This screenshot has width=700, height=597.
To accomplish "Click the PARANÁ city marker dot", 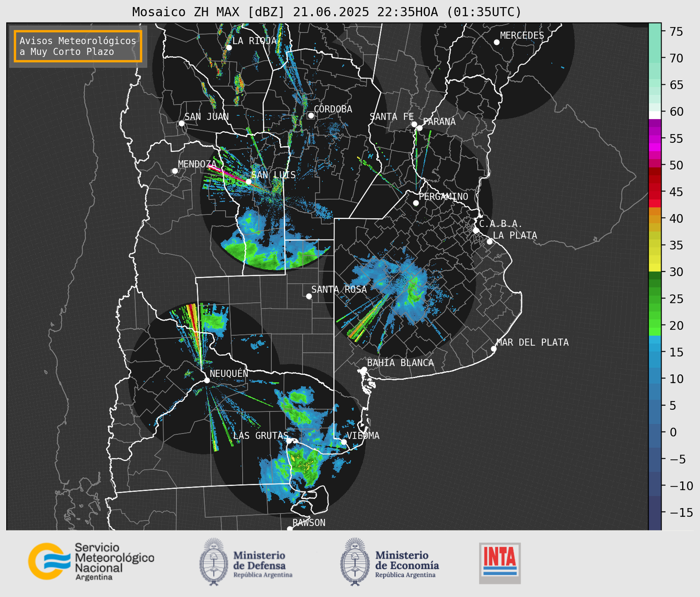I will point(420,128).
